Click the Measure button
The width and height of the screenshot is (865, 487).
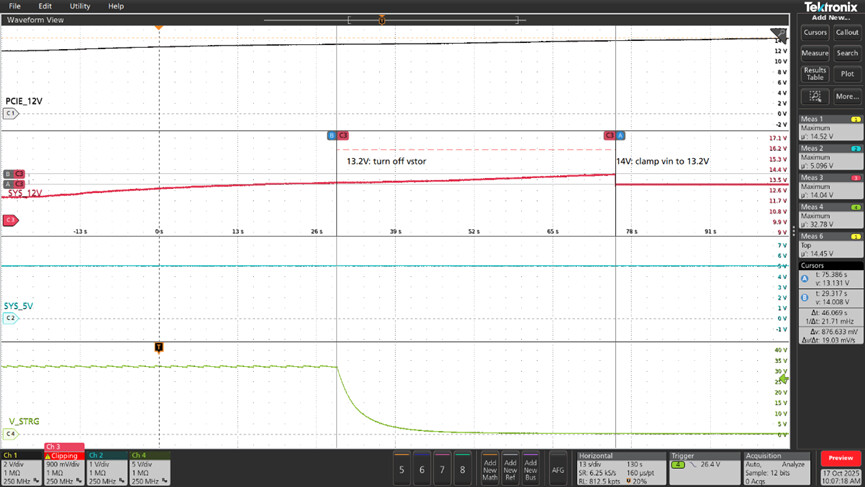pos(815,53)
